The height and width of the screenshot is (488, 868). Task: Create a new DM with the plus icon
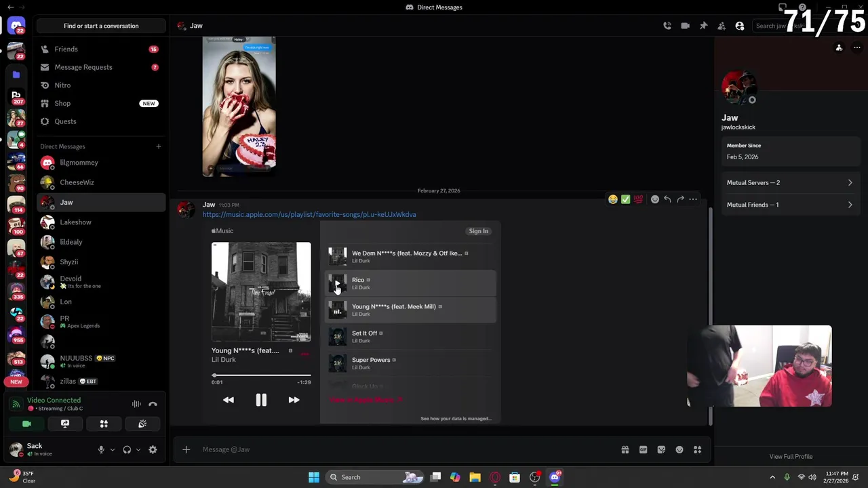point(159,146)
